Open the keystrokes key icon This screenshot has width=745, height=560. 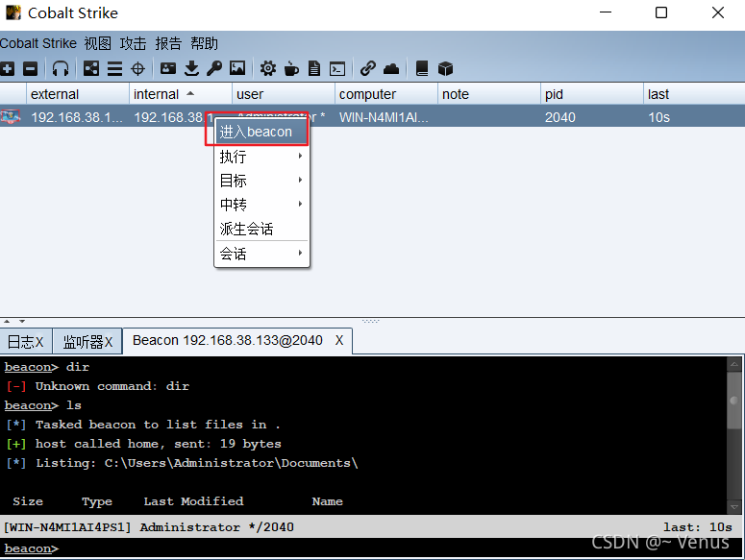coord(214,69)
